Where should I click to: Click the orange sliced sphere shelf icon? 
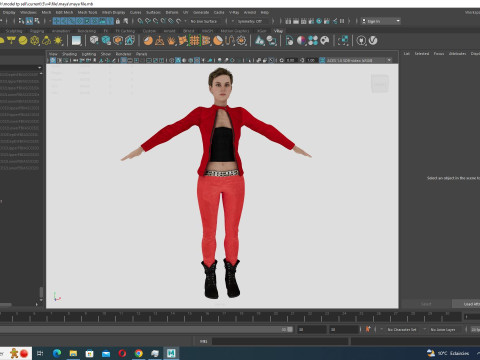pos(148,41)
